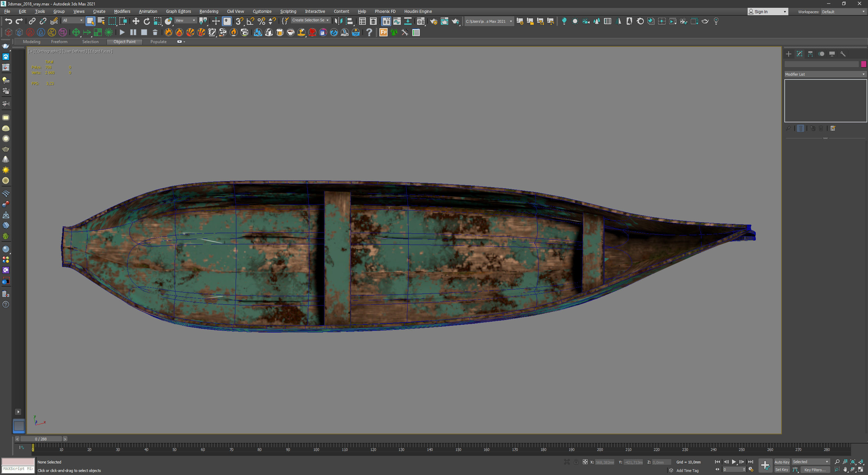Open the Modifier List dropdown
This screenshot has height=475, width=868.
[825, 74]
